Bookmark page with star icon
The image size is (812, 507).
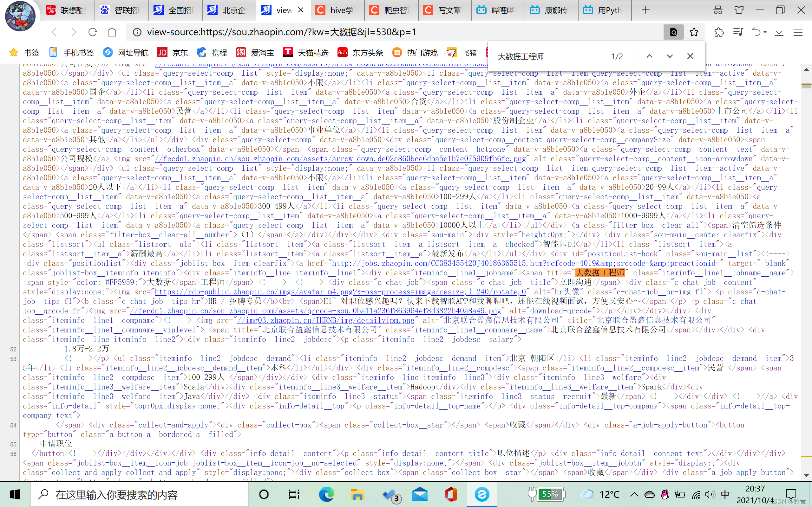coord(694,32)
